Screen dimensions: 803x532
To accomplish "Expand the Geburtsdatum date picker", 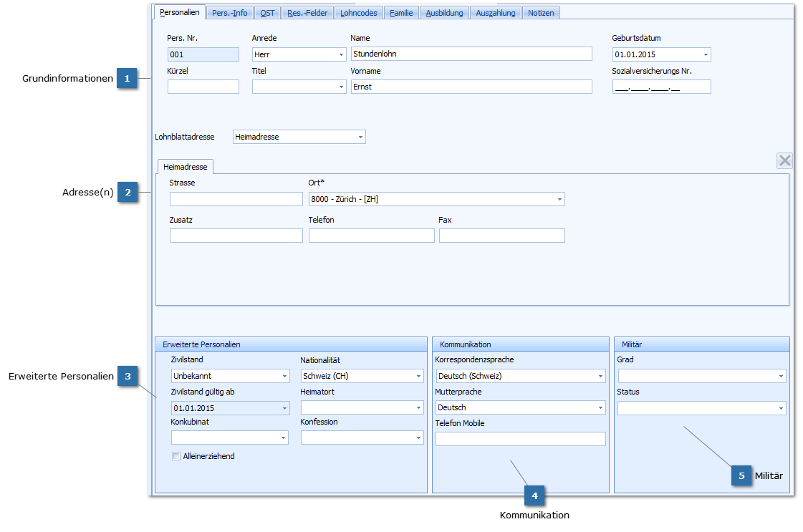I will pos(706,54).
